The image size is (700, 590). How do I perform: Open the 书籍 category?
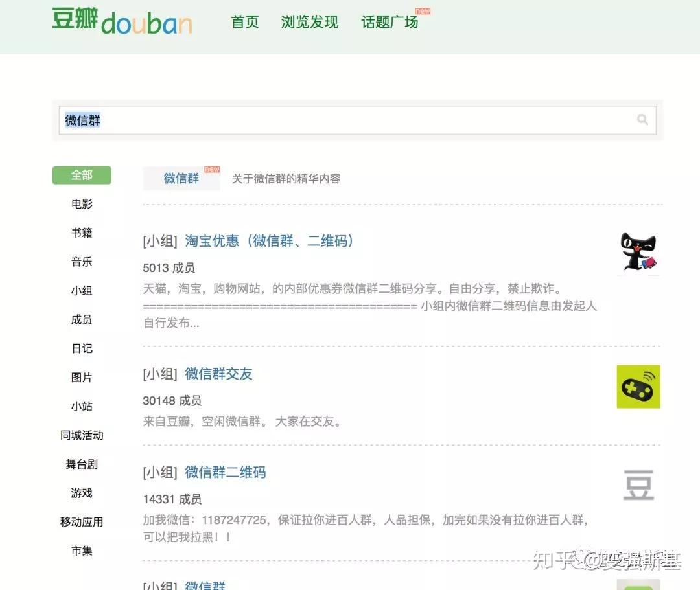tap(81, 233)
